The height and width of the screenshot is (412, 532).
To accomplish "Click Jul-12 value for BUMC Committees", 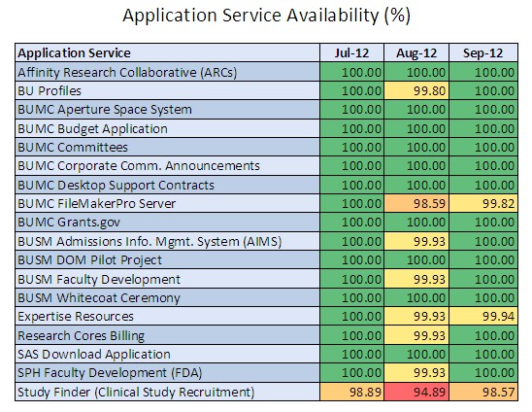I will [x=351, y=147].
